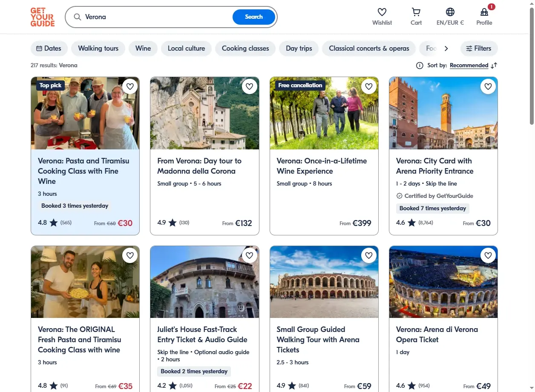Click Booked 3 times yesterday label
Image resolution: width=535 pixels, height=392 pixels.
tap(75, 206)
